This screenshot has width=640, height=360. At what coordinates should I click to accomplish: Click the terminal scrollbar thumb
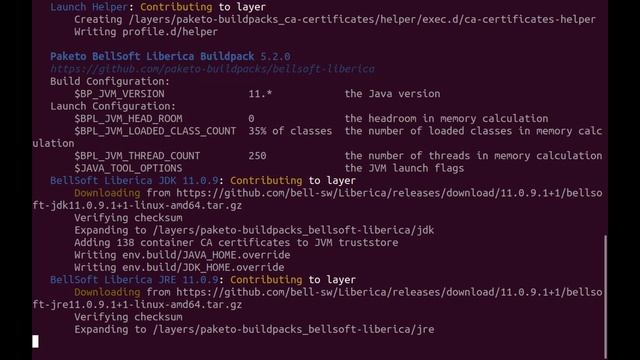[605, 297]
